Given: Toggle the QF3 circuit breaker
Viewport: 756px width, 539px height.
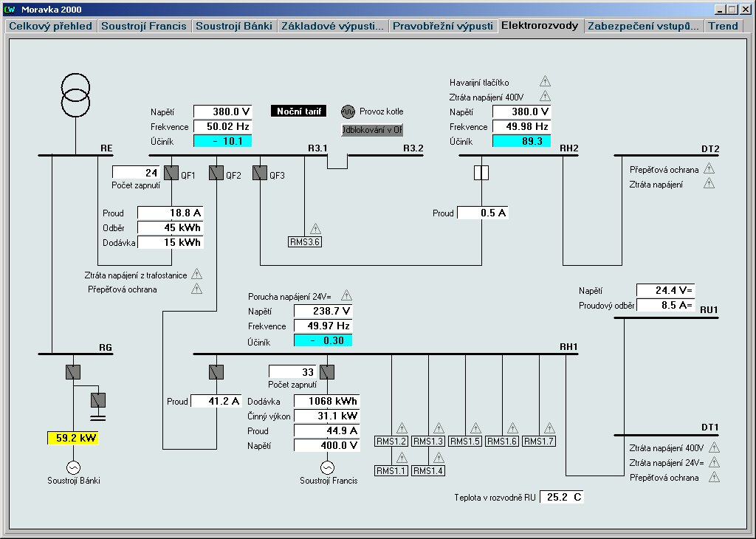Looking at the screenshot, I should [x=260, y=173].
